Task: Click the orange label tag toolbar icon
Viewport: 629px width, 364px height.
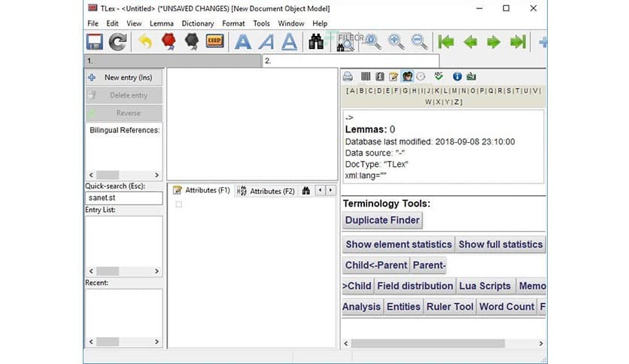Action: (x=214, y=41)
